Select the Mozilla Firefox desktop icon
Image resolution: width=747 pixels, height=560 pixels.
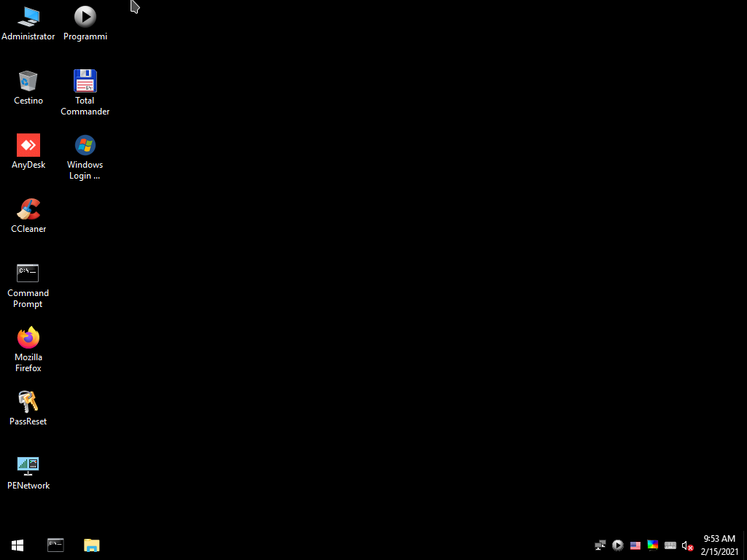click(28, 350)
